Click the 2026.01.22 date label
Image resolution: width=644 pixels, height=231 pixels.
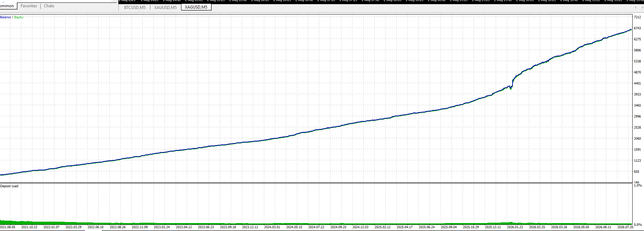[515, 227]
